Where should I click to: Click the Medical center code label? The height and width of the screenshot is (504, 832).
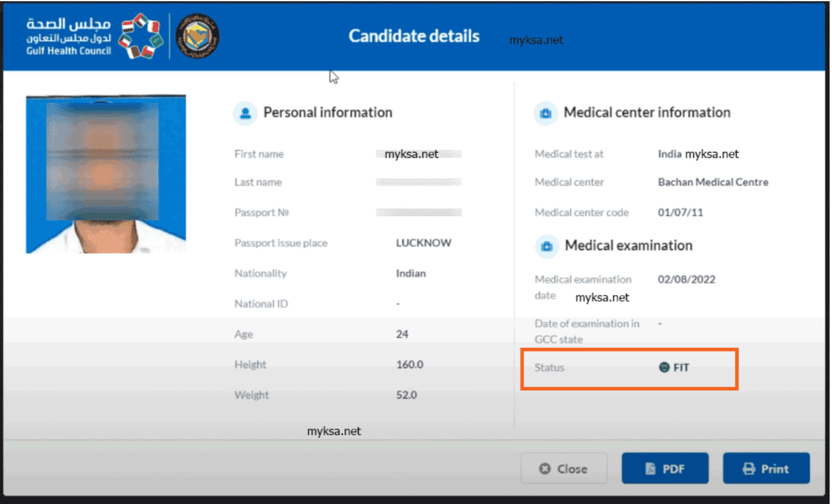point(582,213)
